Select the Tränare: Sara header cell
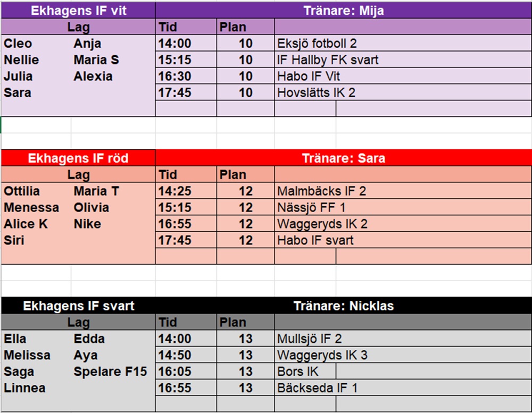Viewport: 532px width, 413px height. 343,158
